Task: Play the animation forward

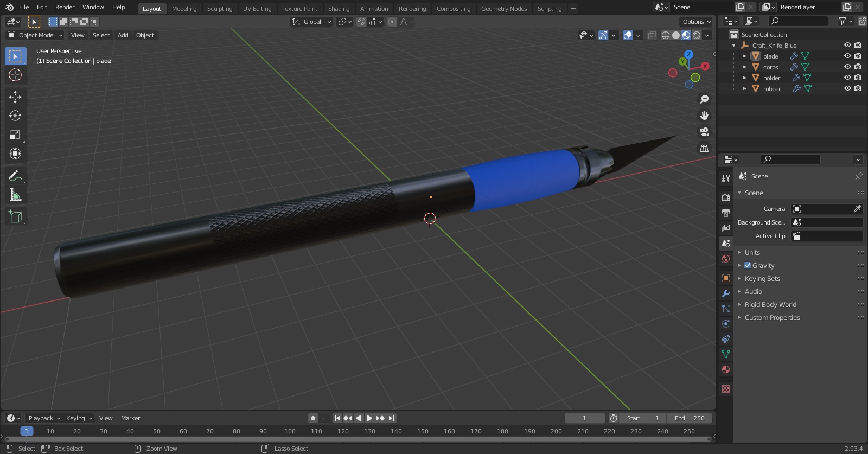Action: click(369, 418)
